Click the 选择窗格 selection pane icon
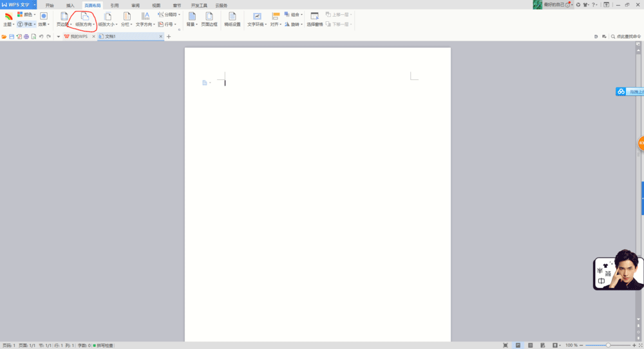Image resolution: width=644 pixels, height=349 pixels. (x=314, y=16)
